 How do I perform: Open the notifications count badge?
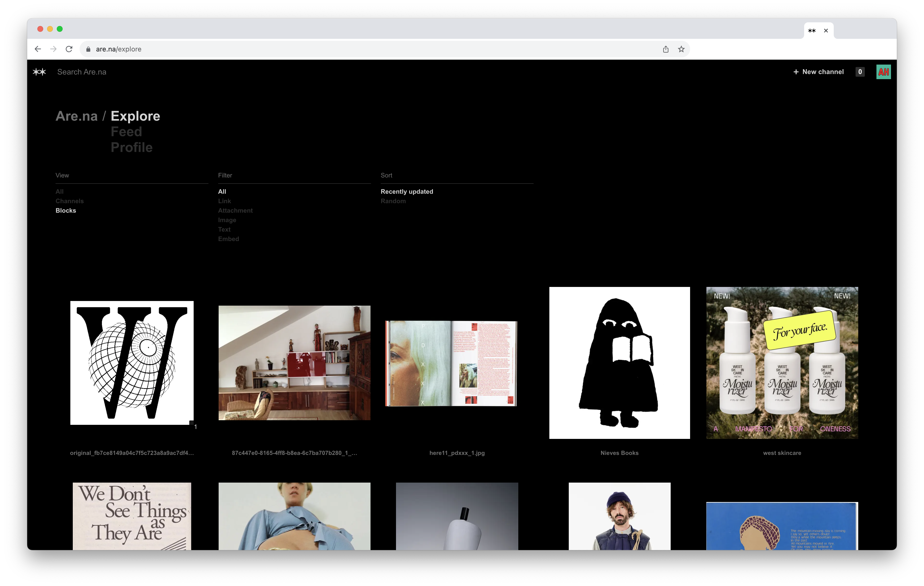coord(860,72)
